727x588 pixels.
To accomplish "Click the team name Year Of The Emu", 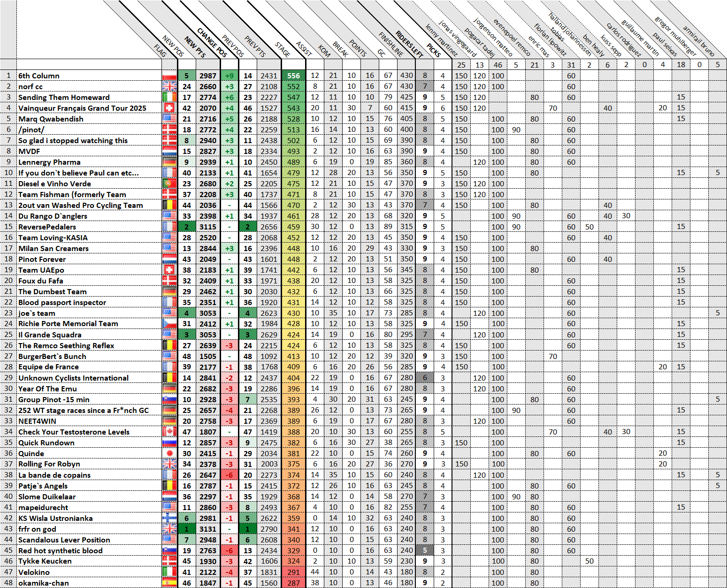I will 47,389.
